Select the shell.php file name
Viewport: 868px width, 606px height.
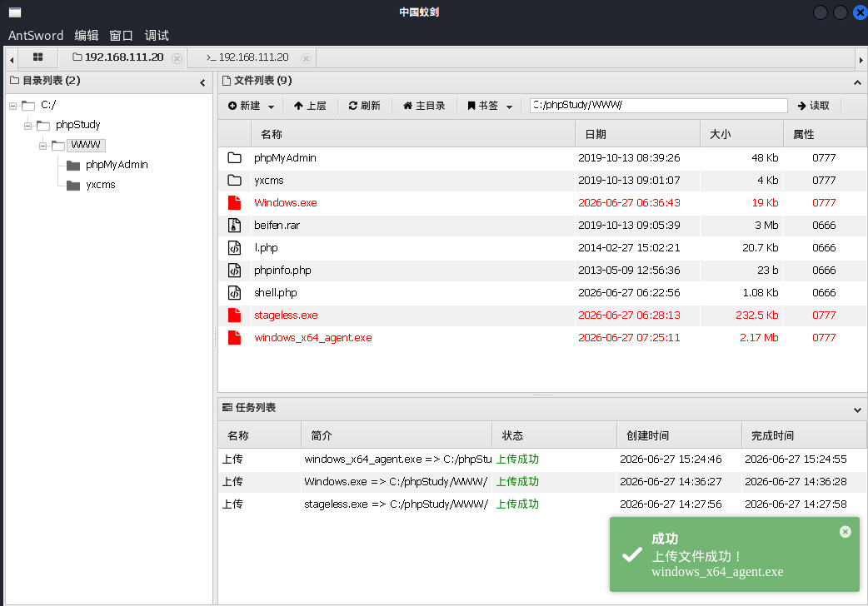tap(276, 293)
